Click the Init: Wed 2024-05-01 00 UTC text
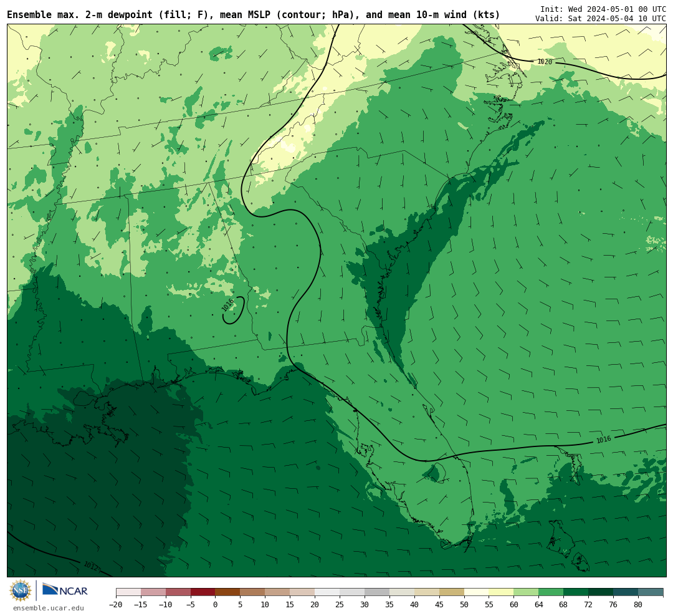This screenshot has width=673, height=616. [x=603, y=9]
